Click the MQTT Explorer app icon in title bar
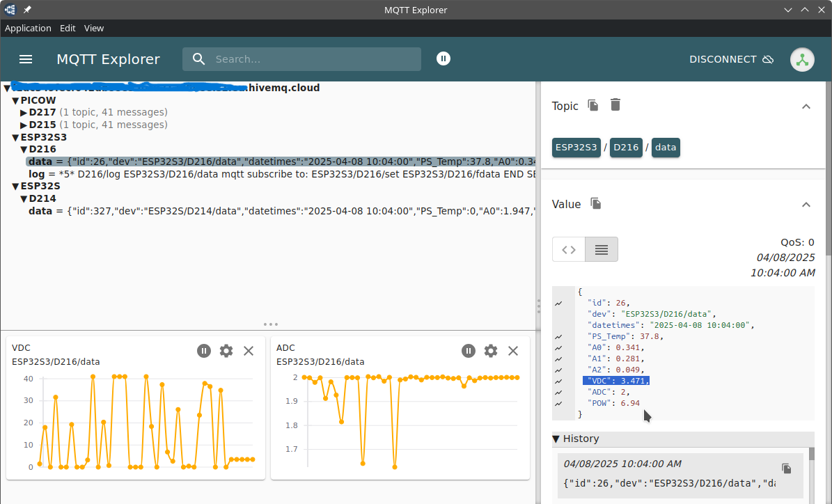832x504 pixels. click(x=10, y=10)
